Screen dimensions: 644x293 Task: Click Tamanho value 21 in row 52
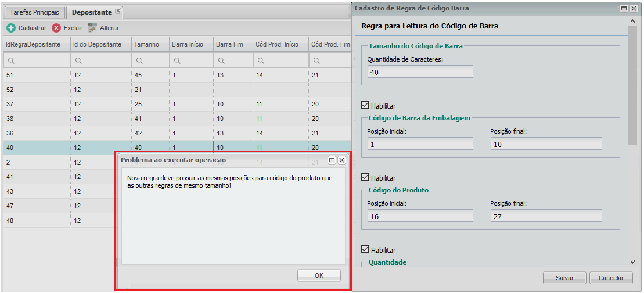click(x=138, y=90)
